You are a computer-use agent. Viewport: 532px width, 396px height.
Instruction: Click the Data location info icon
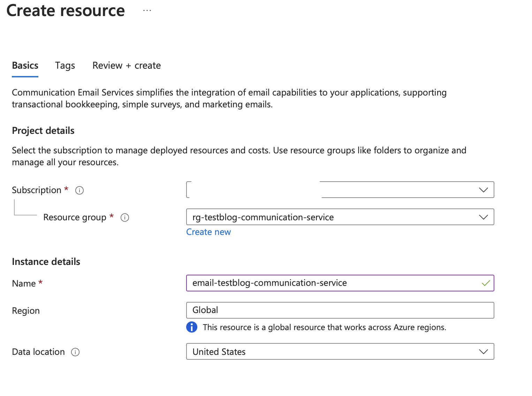pyautogui.click(x=75, y=352)
